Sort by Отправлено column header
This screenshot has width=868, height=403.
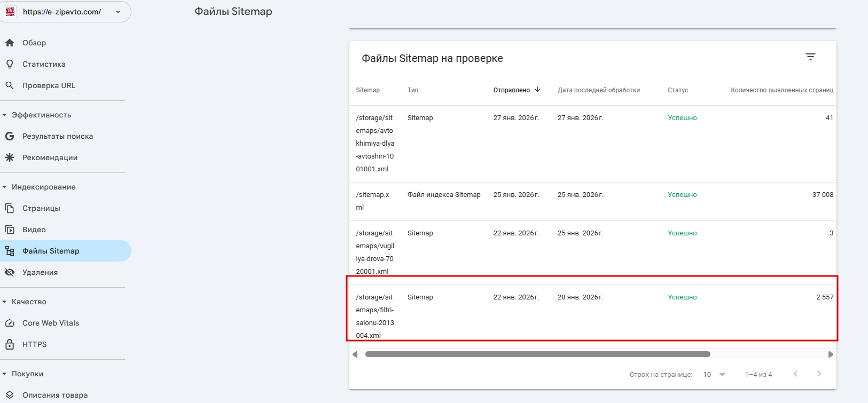[x=512, y=90]
